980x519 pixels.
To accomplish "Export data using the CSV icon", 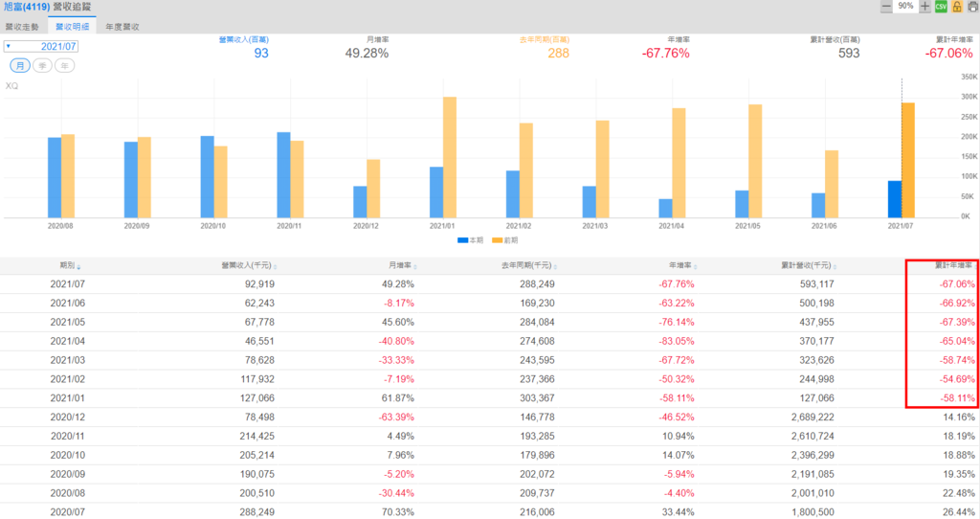I will [941, 7].
